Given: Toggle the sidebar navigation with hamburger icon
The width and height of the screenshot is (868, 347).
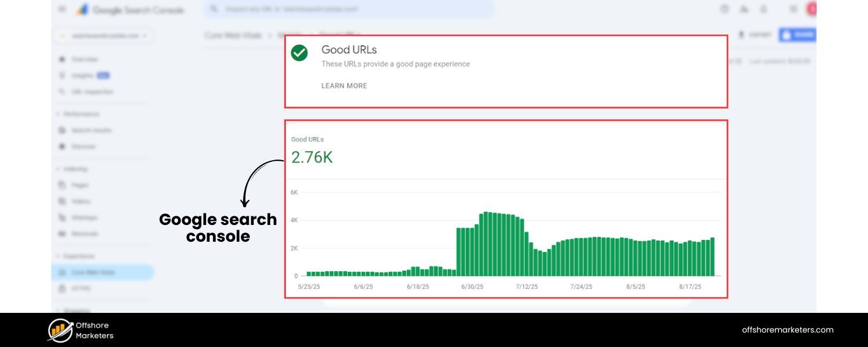Looking at the screenshot, I should pyautogui.click(x=62, y=9).
